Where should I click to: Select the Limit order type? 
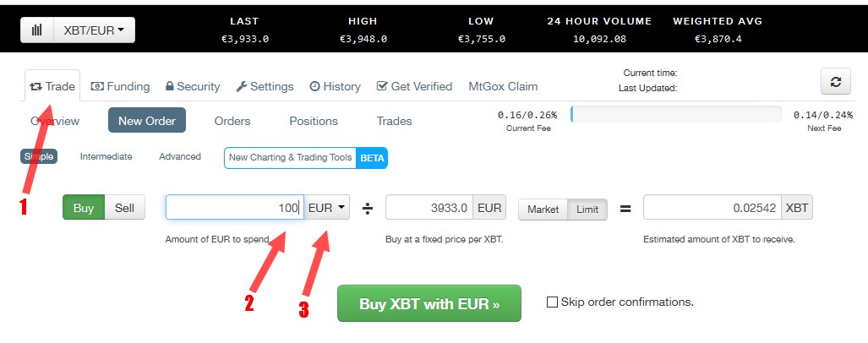pos(587,209)
